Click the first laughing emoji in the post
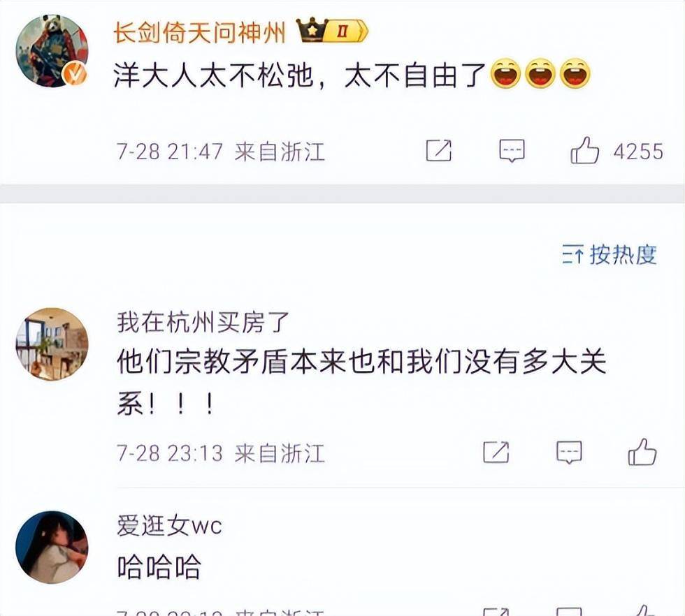Screen dimensions: 685x616 (x=505, y=73)
